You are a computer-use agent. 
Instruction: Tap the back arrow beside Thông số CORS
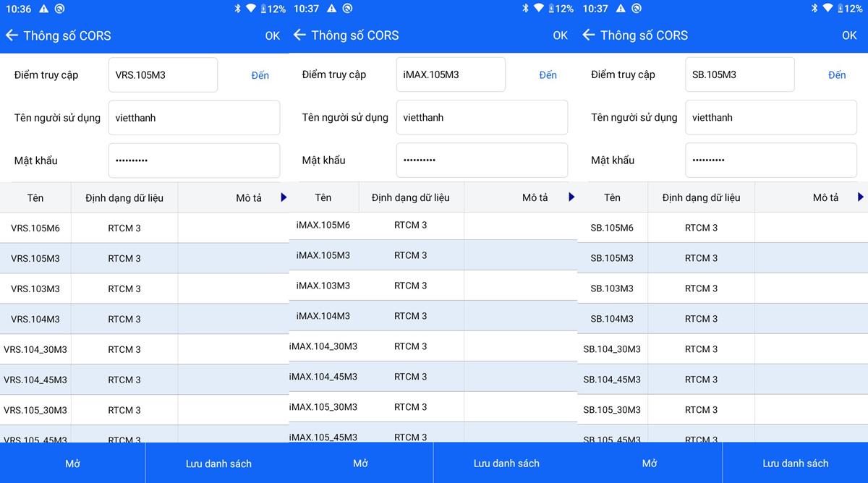pyautogui.click(x=12, y=35)
